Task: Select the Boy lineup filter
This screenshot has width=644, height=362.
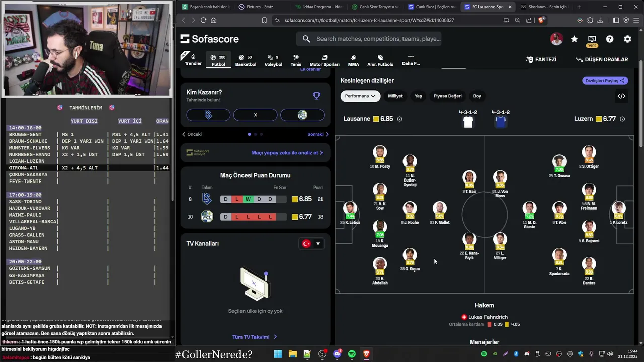Action: point(477,96)
